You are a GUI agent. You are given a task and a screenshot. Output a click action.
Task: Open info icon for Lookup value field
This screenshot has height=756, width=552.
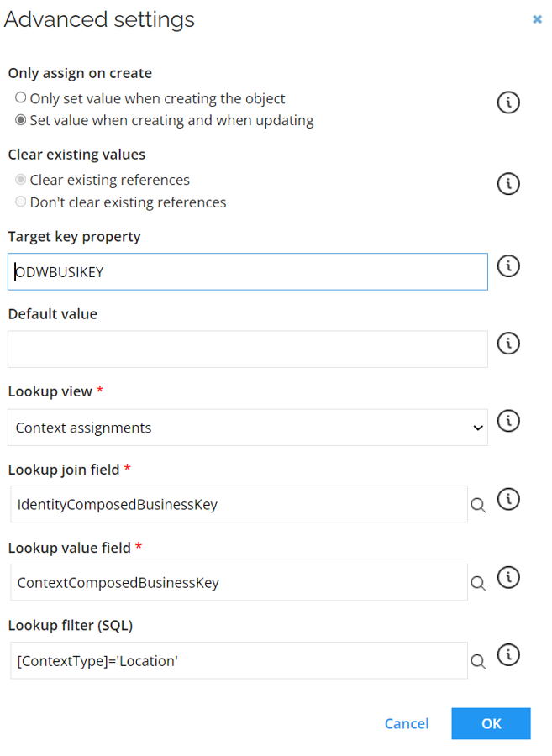[508, 577]
